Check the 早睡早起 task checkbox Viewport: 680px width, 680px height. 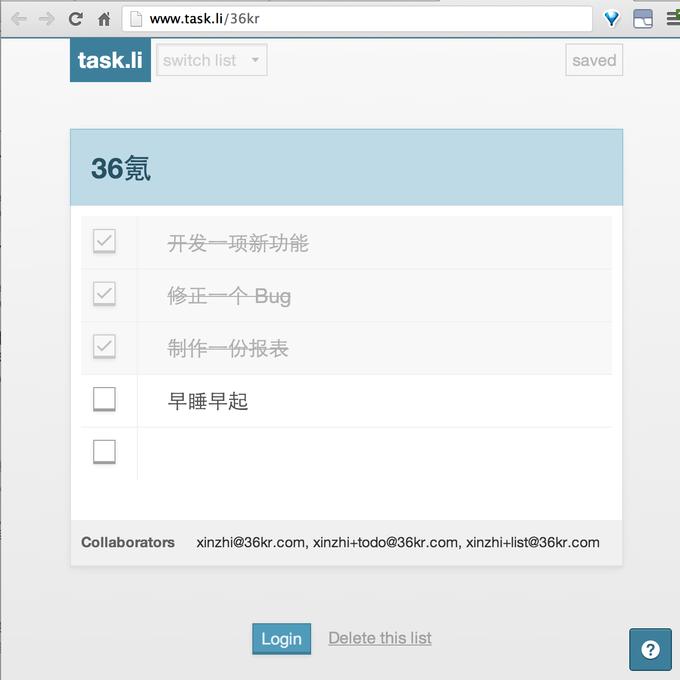[104, 399]
